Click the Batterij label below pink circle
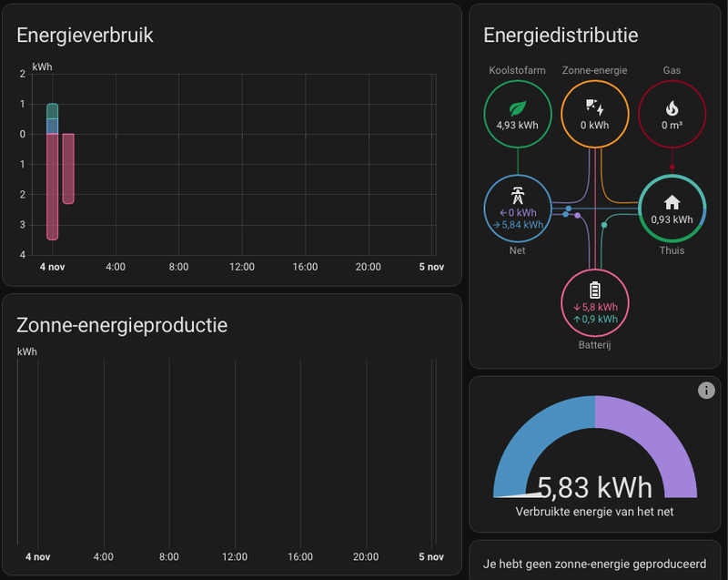The height and width of the screenshot is (580, 728). 595,345
